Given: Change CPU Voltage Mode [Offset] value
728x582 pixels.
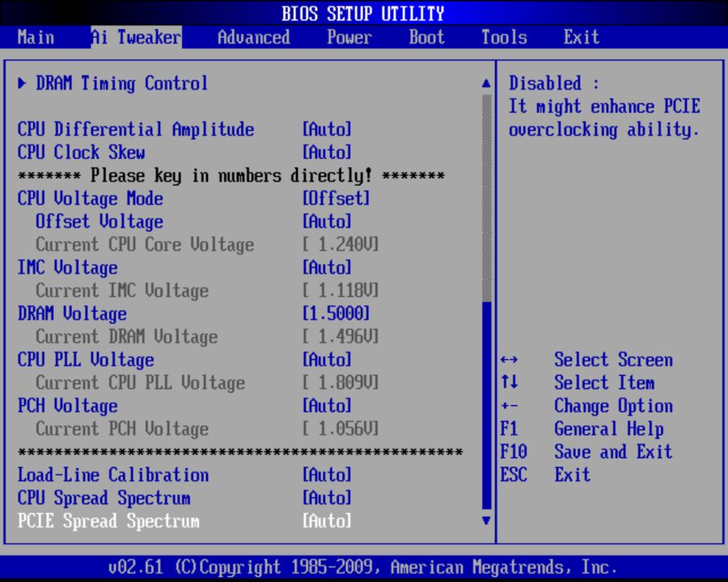Looking at the screenshot, I should pos(336,198).
